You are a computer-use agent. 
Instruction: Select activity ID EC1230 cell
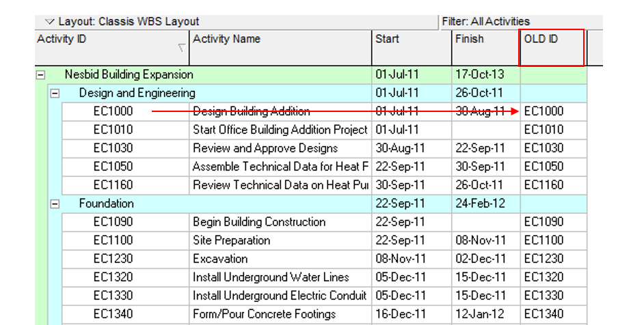tap(126, 259)
